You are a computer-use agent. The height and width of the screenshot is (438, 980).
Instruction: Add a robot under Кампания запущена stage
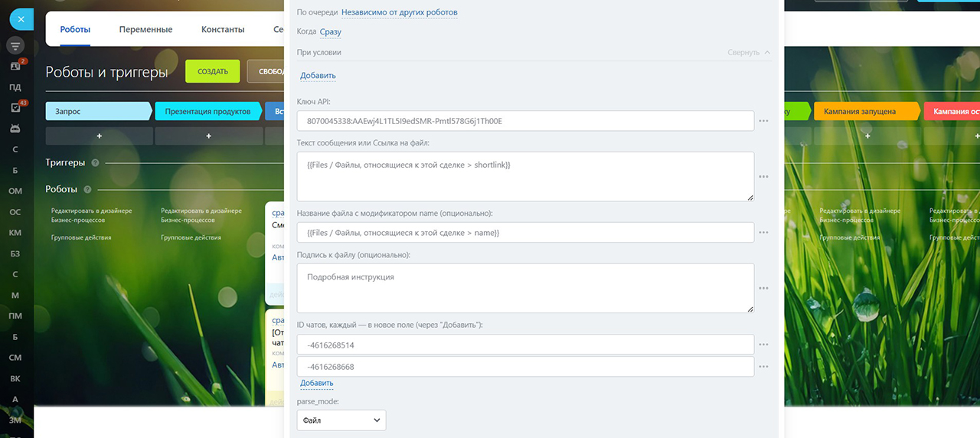[867, 136]
